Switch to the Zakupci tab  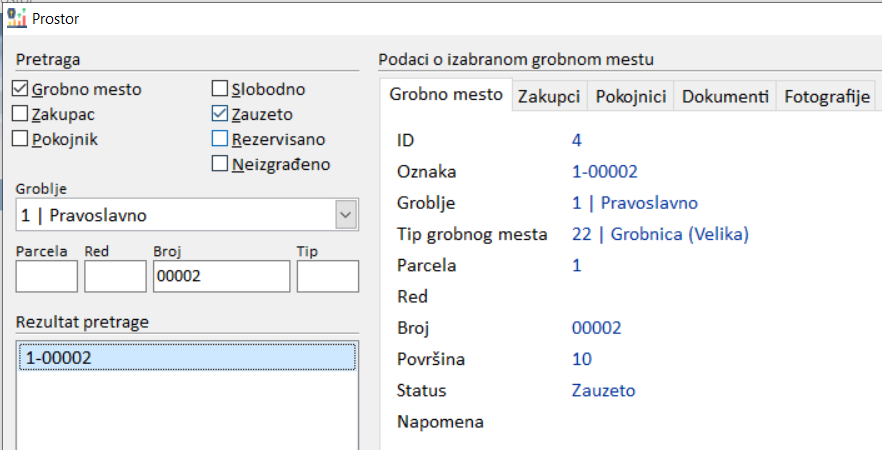[548, 96]
